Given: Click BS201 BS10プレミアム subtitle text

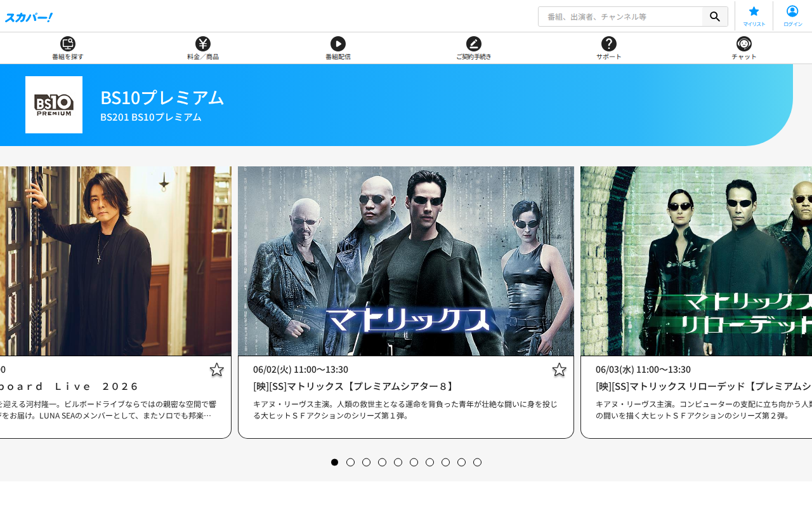Looking at the screenshot, I should [151, 117].
